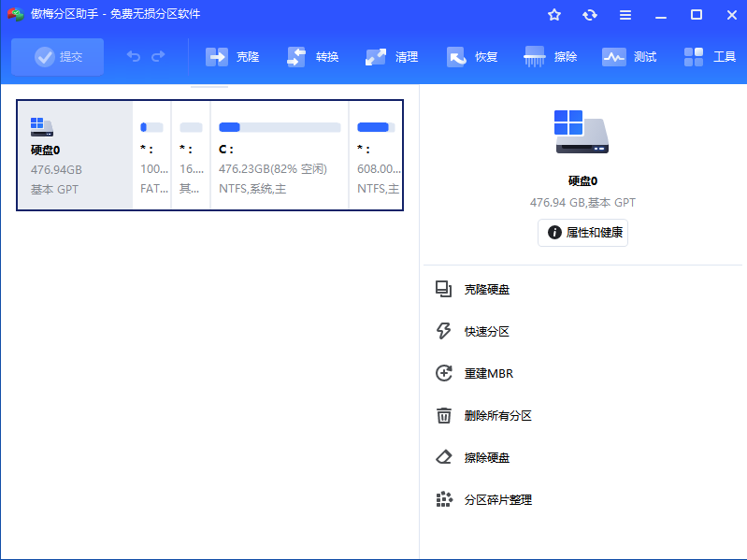
Task: Click the rebuild icon beside 重建MBR
Action: click(443, 373)
